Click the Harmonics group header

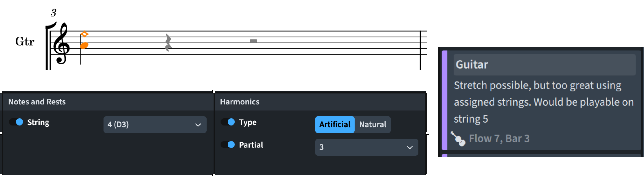(x=239, y=102)
